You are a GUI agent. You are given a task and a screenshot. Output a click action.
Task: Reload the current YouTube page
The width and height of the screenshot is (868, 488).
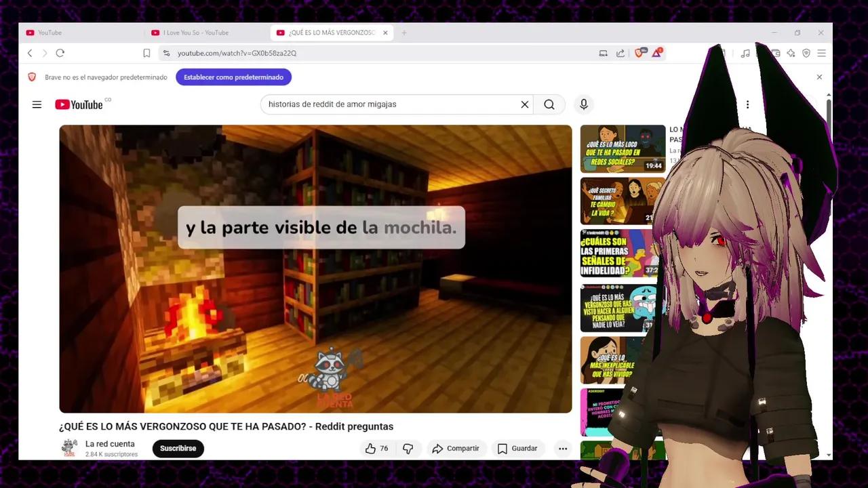click(x=60, y=53)
